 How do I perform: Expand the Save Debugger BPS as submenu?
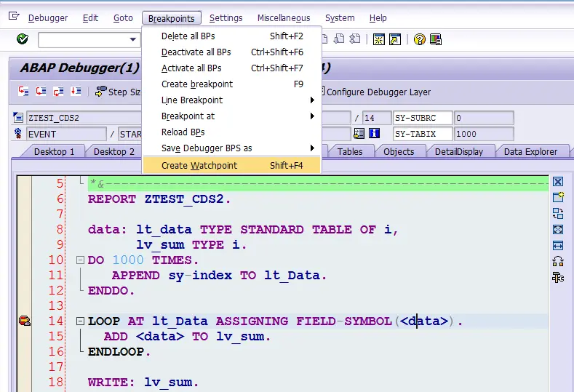click(312, 148)
